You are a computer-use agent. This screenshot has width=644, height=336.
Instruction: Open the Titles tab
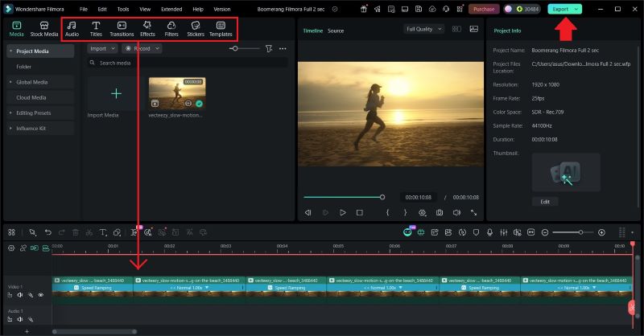point(96,29)
